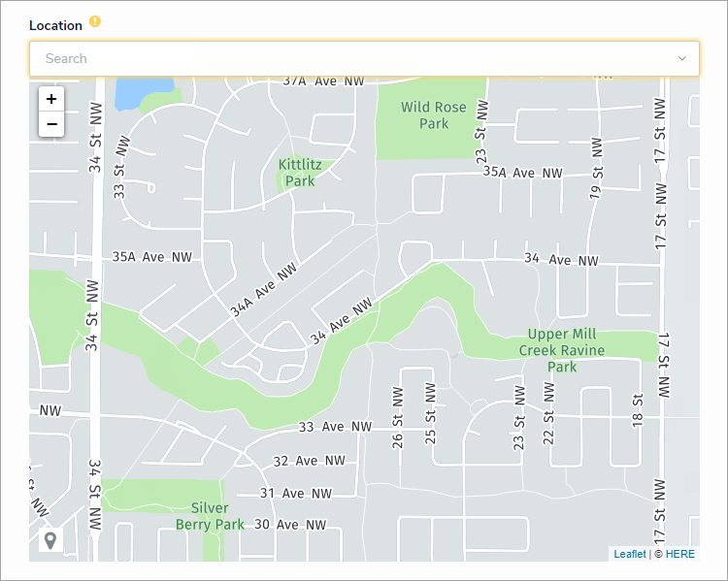Click the yellow warning icon beside Location

[x=95, y=21]
